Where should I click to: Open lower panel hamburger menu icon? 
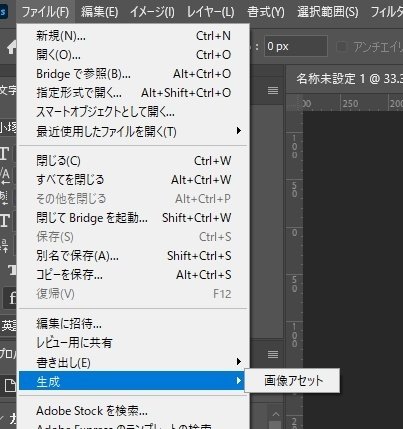click(273, 354)
